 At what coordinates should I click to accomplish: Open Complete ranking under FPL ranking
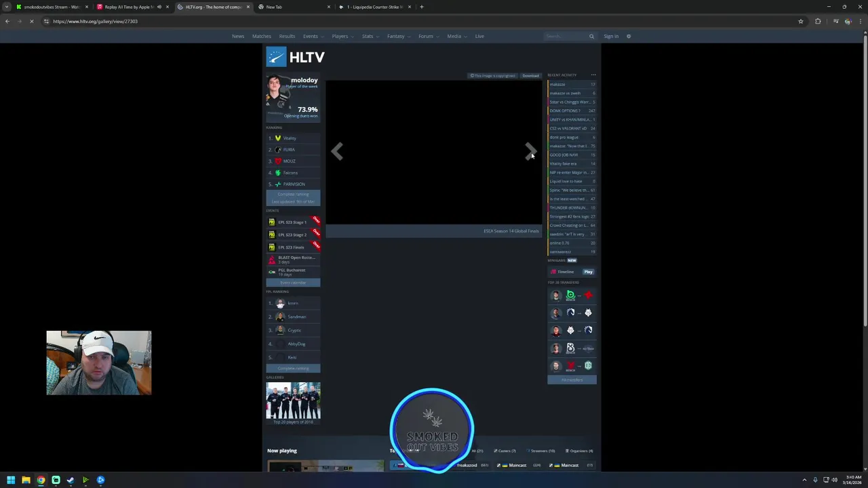pyautogui.click(x=293, y=368)
